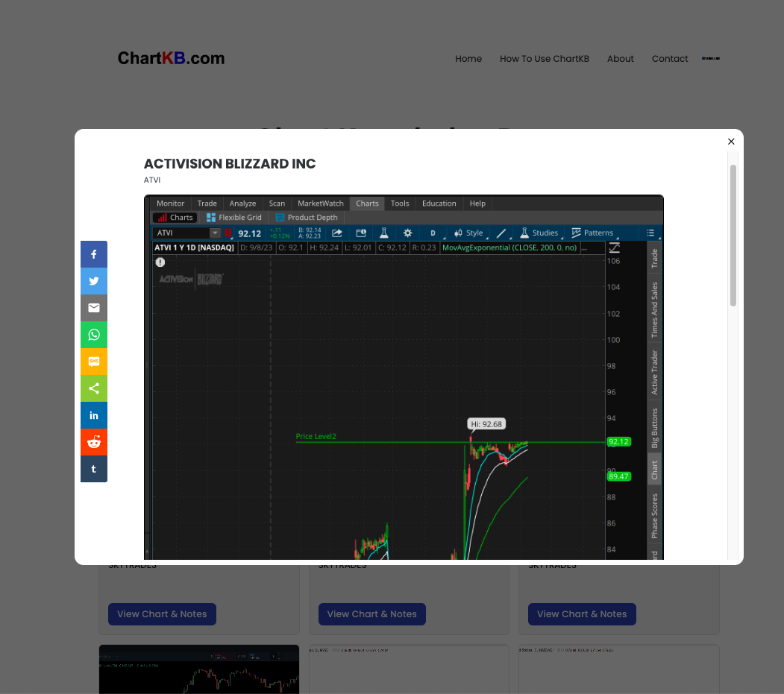Click right View Chart & Notes button
784x694 pixels.
point(582,614)
